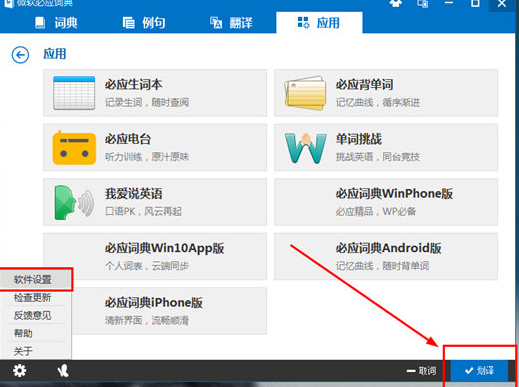The image size is (519, 387).
Task: Launch the 单词挑战 W icon
Action: 305,148
